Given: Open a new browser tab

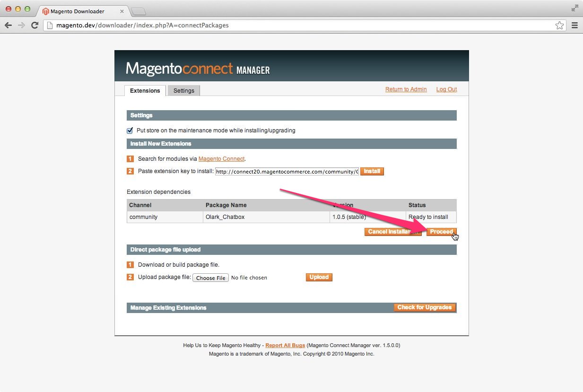Looking at the screenshot, I should pos(138,11).
